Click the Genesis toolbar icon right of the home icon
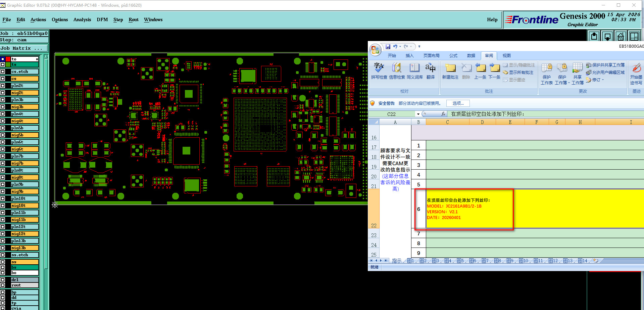The image size is (644, 310). pos(634,36)
